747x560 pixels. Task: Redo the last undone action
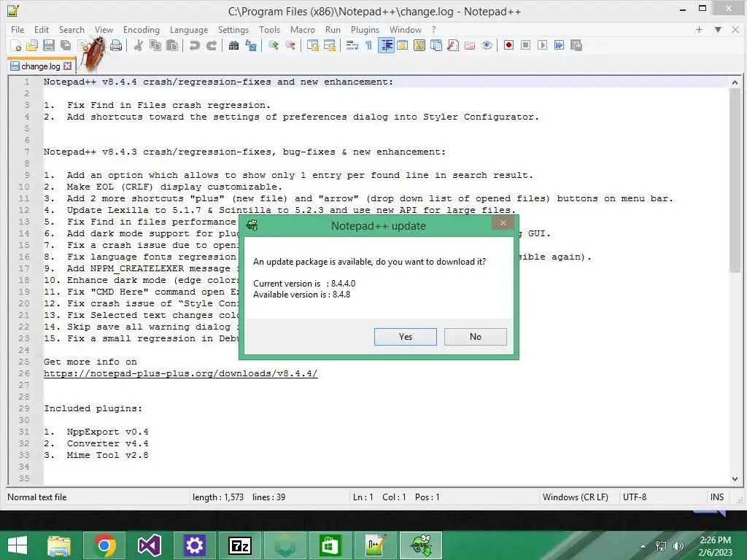212,46
